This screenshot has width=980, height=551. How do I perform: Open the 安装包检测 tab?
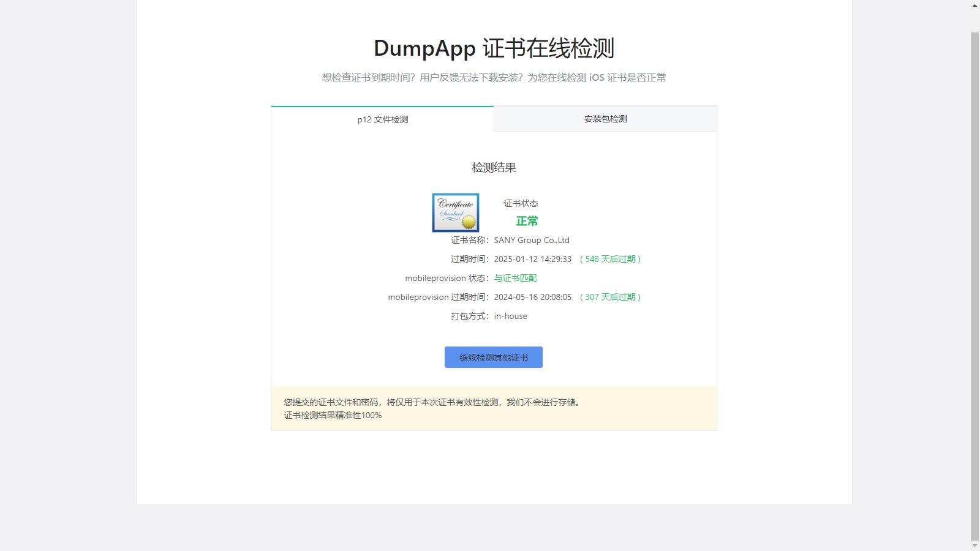(x=605, y=119)
